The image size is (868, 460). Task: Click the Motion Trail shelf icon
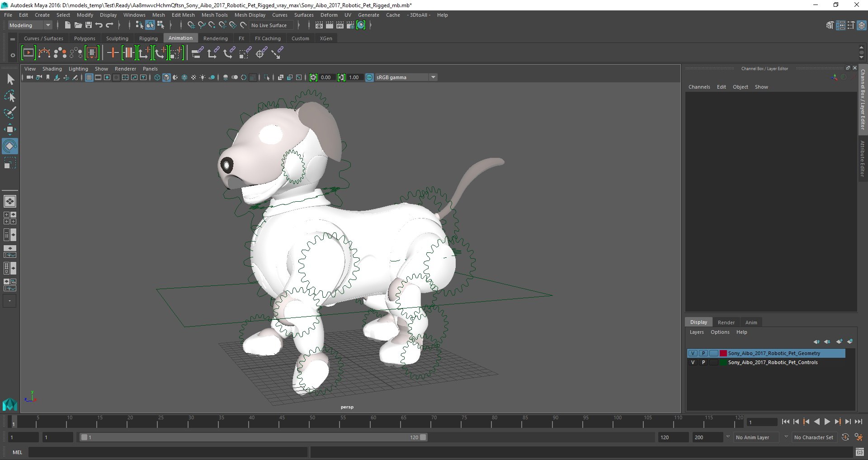(44, 53)
